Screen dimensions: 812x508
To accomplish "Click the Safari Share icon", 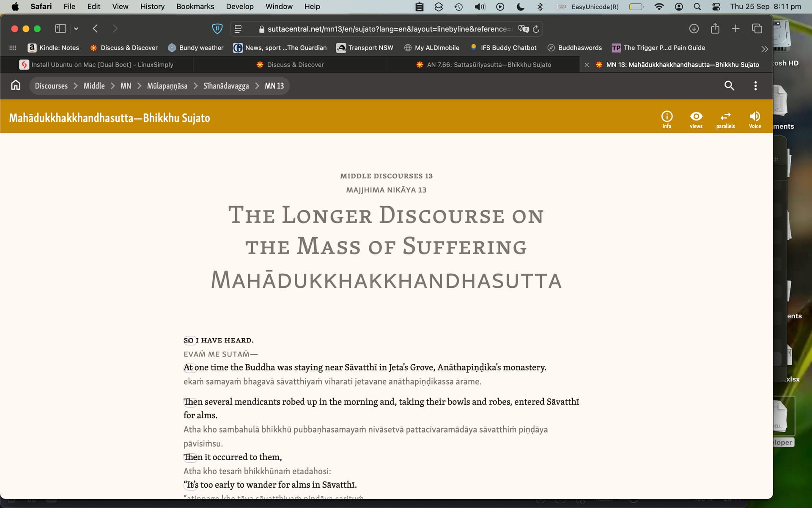I will pyautogui.click(x=715, y=29).
